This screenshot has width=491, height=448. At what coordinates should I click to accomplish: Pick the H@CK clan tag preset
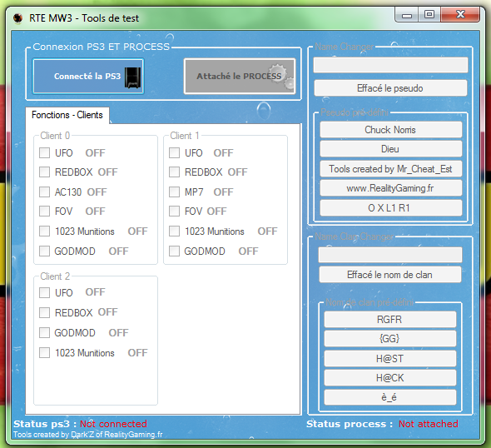[389, 378]
